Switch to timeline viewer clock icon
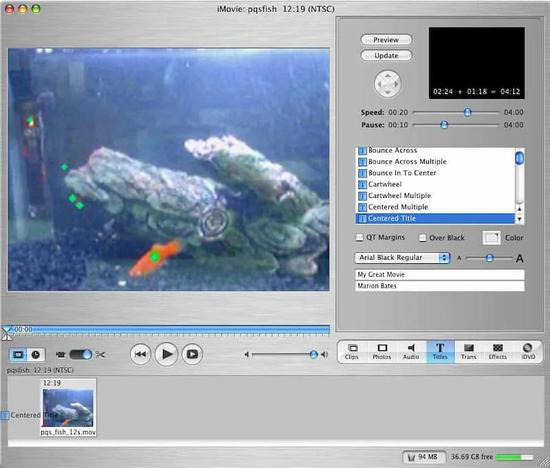 coord(36,355)
